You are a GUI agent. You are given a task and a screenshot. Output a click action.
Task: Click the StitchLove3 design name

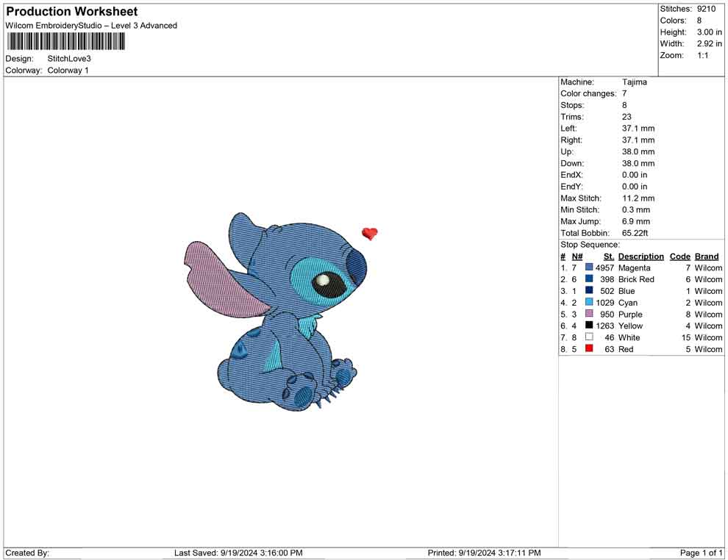(x=69, y=59)
